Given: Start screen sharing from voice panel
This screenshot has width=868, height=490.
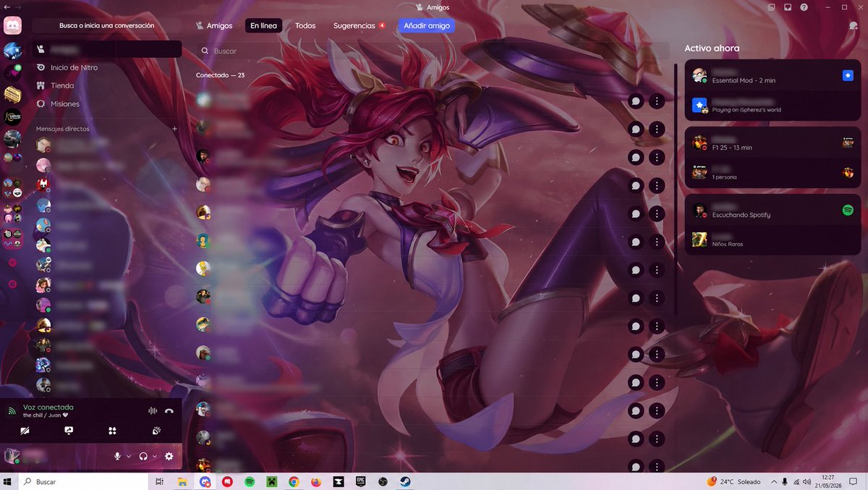Looking at the screenshot, I should click(x=69, y=431).
